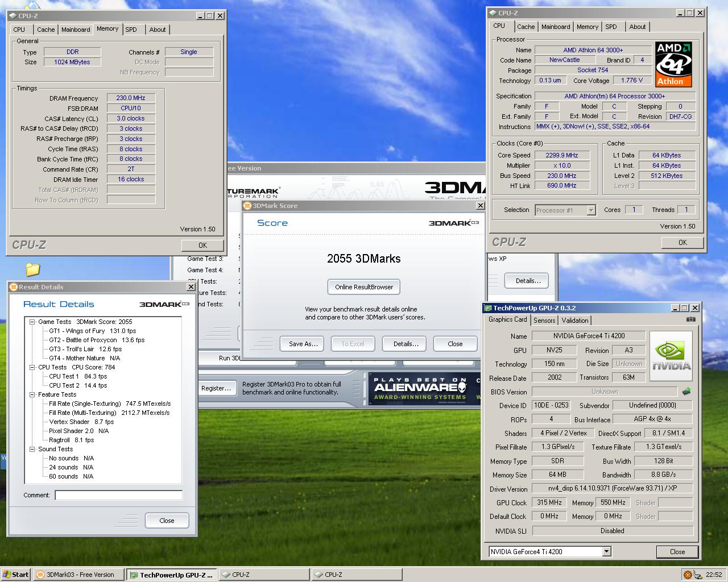Switch to the Mainboard tab in memory CPU-Z window

coord(76,30)
